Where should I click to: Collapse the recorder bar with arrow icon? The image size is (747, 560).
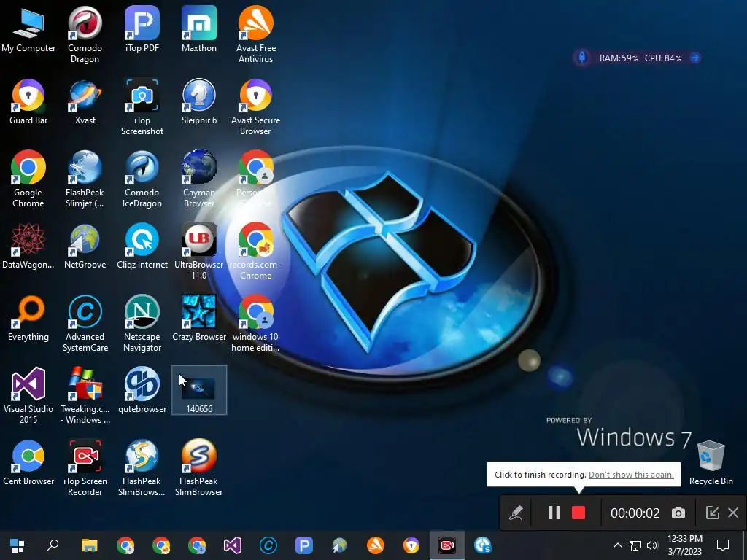712,513
